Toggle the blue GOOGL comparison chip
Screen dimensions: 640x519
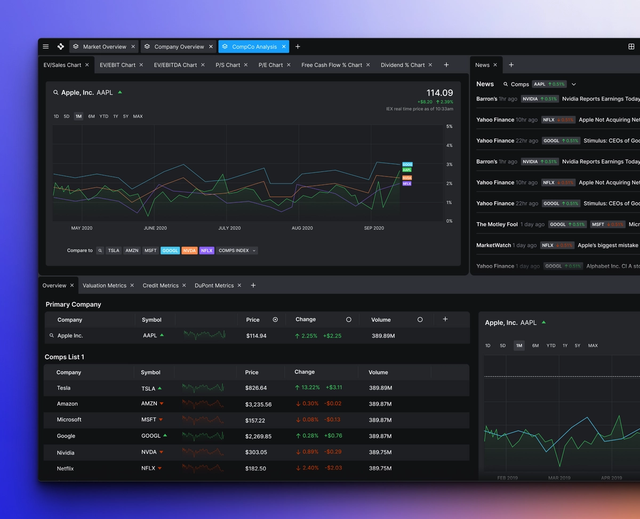click(x=170, y=251)
